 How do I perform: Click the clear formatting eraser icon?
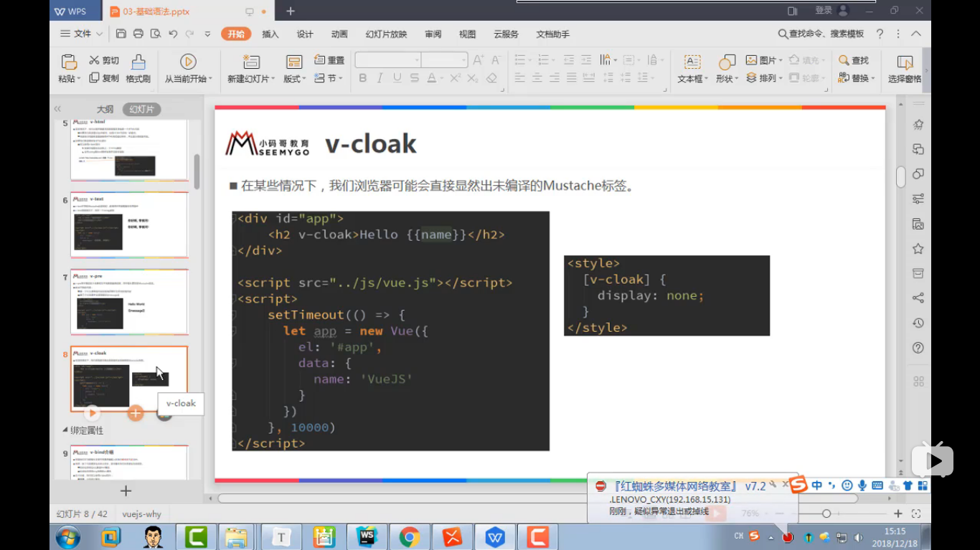pyautogui.click(x=491, y=78)
